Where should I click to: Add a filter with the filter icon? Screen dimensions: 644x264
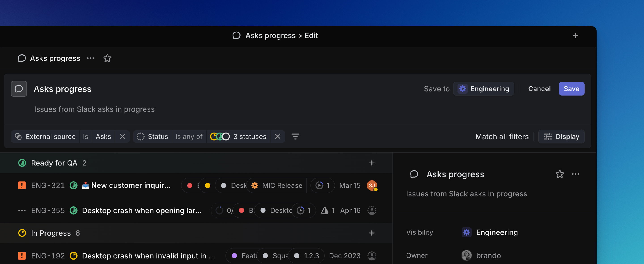(295, 137)
